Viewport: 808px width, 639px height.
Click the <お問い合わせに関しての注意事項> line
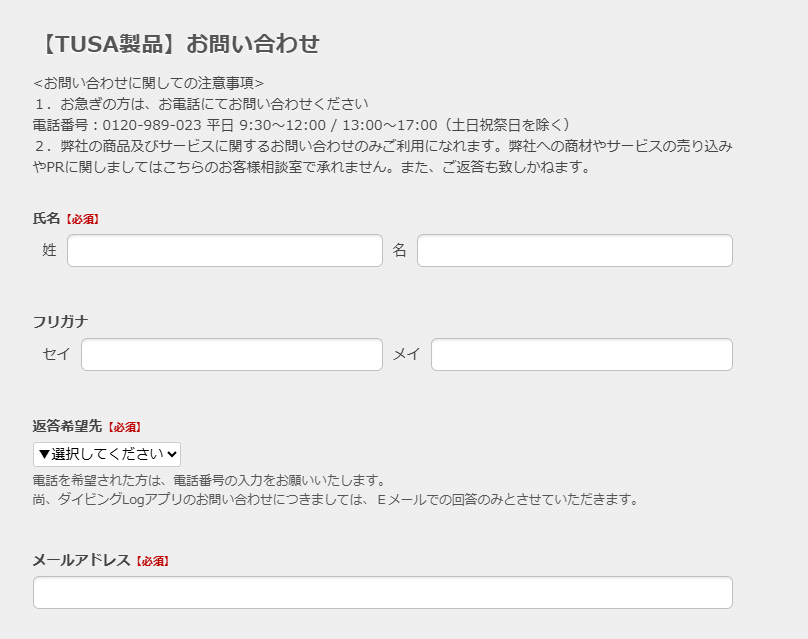148,83
